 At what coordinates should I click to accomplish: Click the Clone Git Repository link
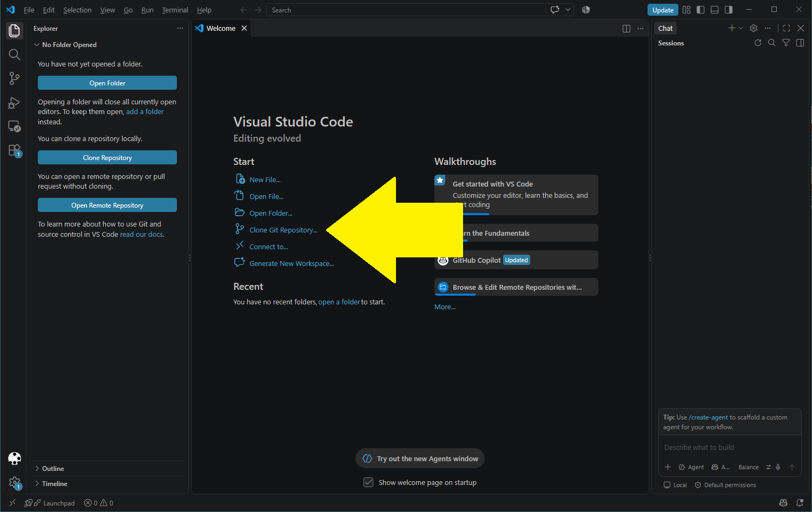click(283, 230)
